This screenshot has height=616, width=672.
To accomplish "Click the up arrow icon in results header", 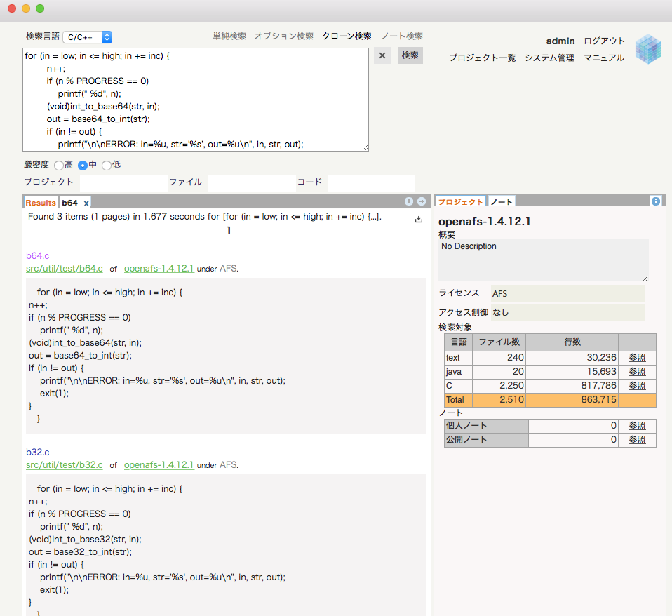I will coord(409,201).
